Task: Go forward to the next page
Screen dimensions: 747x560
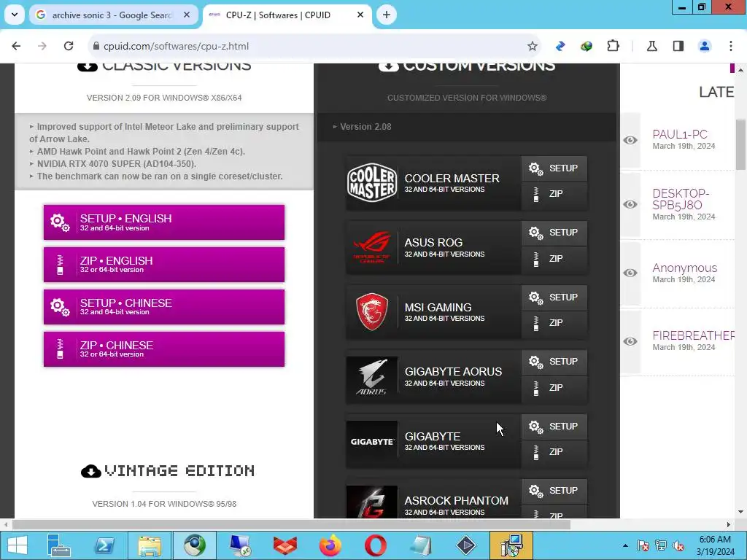Action: click(x=42, y=46)
